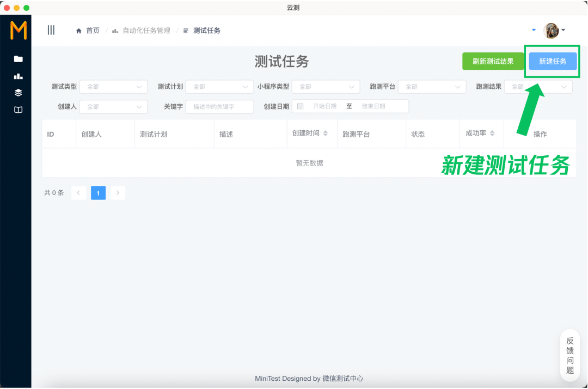The height and width of the screenshot is (389, 588).
Task: Open 测试类型 dropdown
Action: pyautogui.click(x=114, y=87)
